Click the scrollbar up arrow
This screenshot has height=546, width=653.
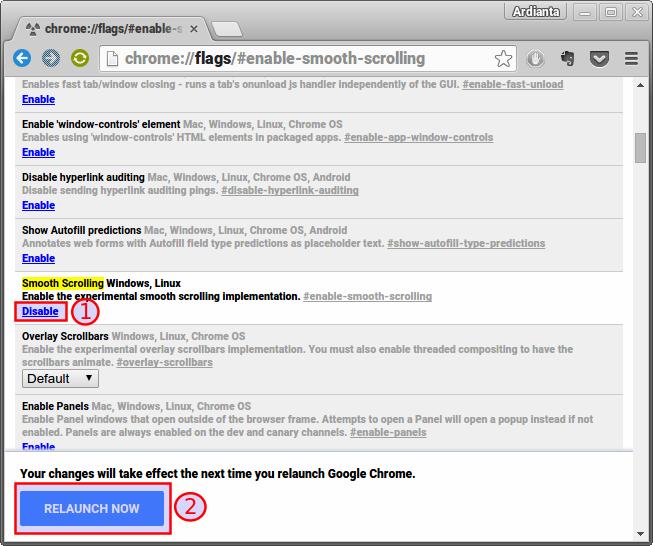640,85
